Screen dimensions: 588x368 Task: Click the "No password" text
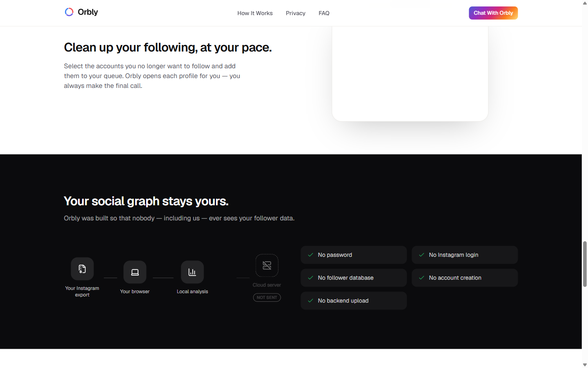pos(335,255)
